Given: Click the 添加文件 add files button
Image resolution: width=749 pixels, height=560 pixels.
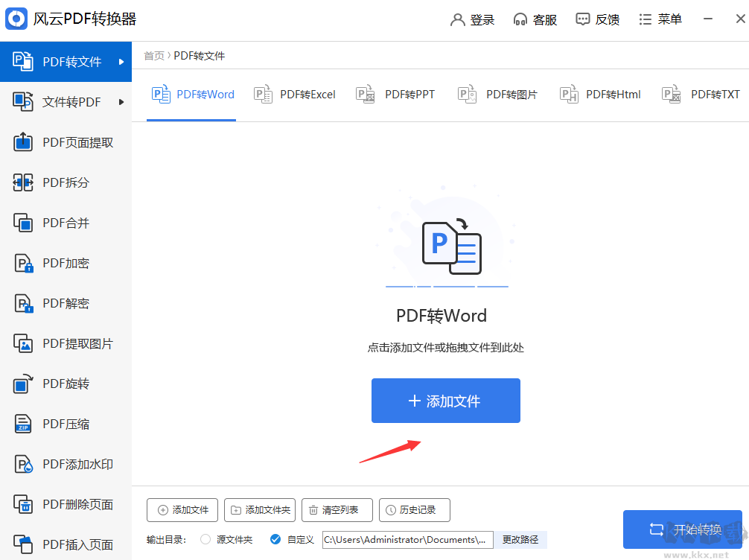Looking at the screenshot, I should (x=445, y=401).
